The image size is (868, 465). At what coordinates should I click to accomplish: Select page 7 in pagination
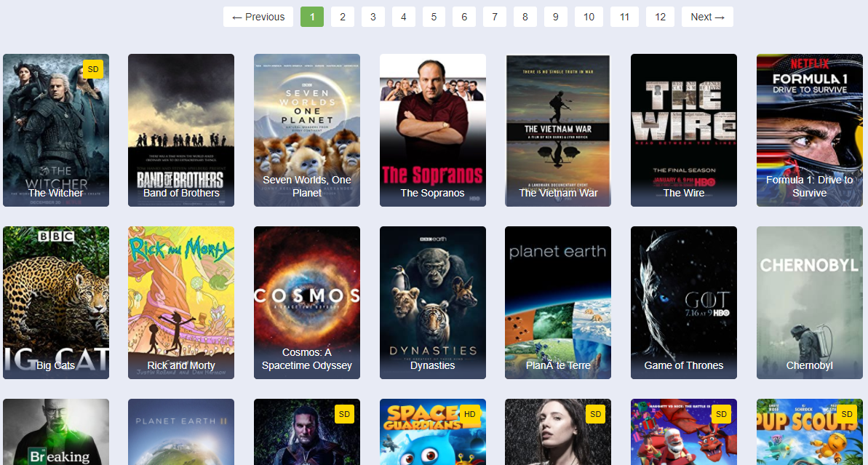point(494,17)
